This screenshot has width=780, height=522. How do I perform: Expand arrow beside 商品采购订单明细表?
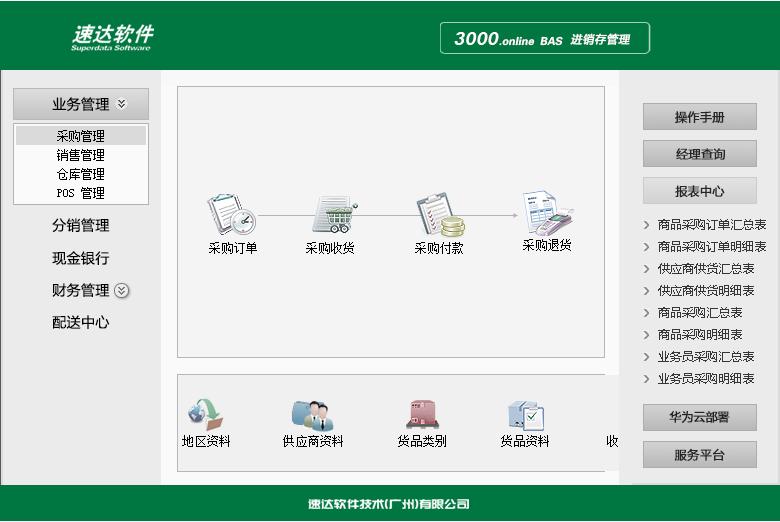click(646, 247)
